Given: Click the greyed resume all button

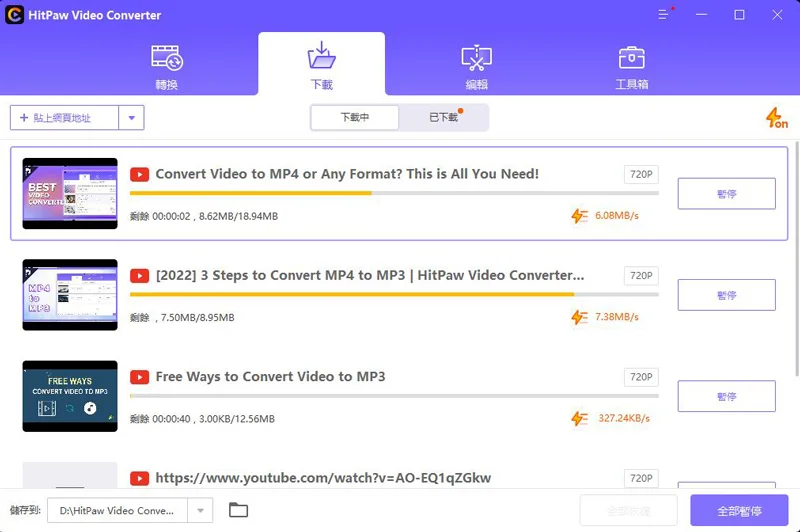Looking at the screenshot, I should [629, 511].
